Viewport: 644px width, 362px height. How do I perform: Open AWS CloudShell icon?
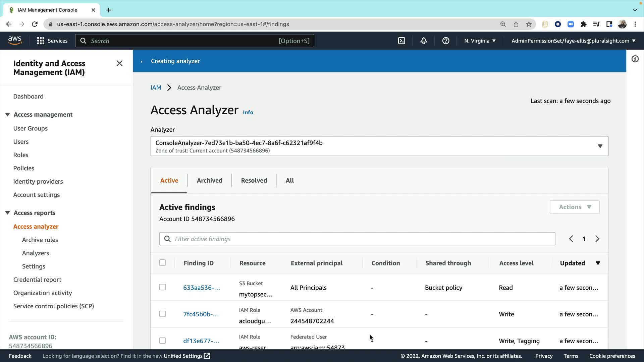coord(401,41)
